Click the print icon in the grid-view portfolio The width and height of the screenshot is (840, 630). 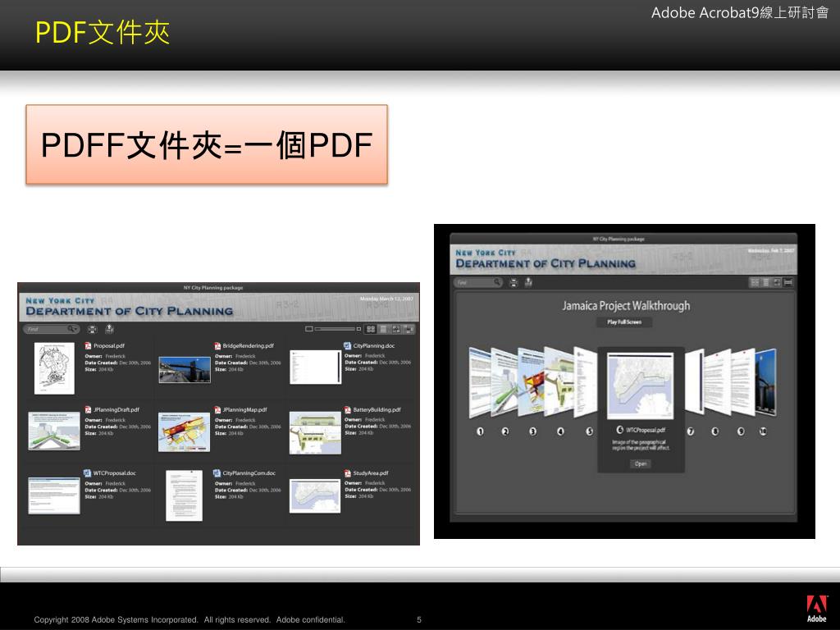(92, 329)
